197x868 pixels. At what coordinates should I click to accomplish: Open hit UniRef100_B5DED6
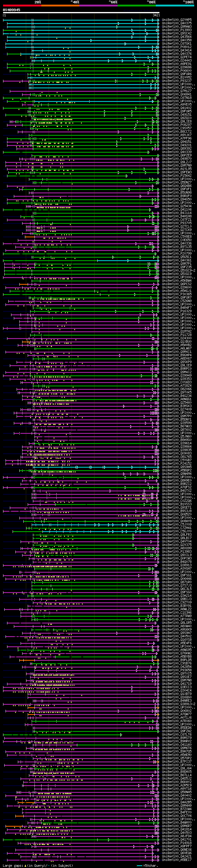click(177, 728)
